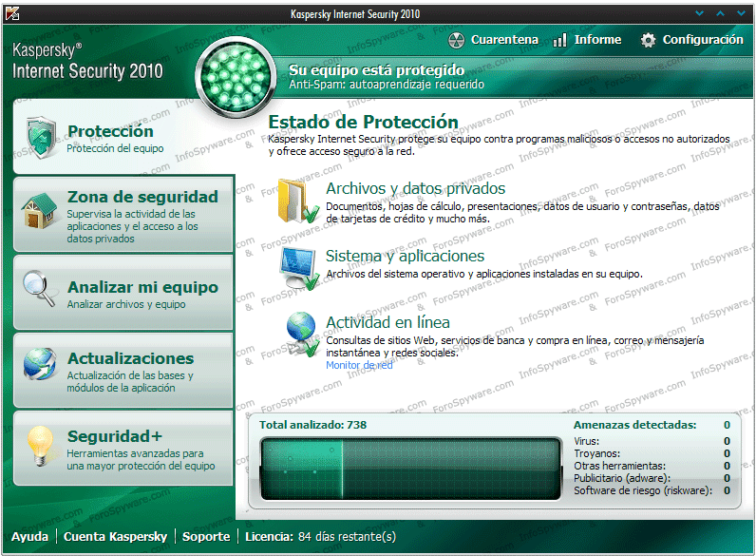The height and width of the screenshot is (556, 756).
Task: Click the Total analizado activity graph
Action: [x=410, y=469]
